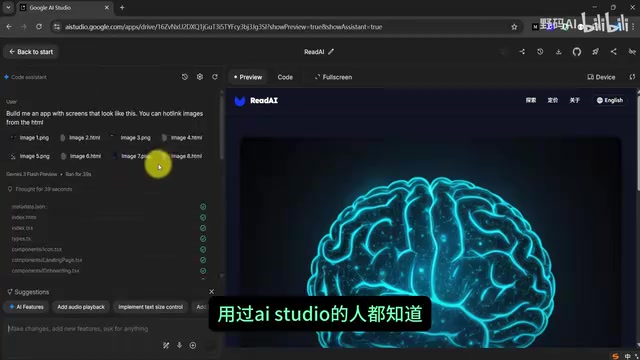This screenshot has height=360, width=640.
Task: Click the annotate wand icon below prompt
Action: pyautogui.click(x=166, y=345)
